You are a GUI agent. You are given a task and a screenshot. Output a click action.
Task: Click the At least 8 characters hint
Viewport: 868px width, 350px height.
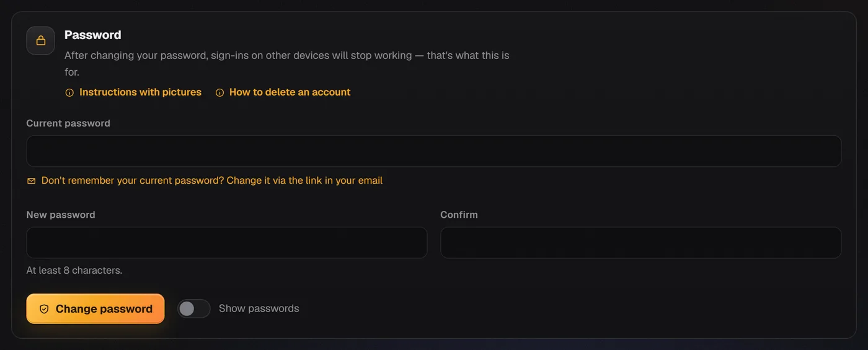(x=74, y=271)
